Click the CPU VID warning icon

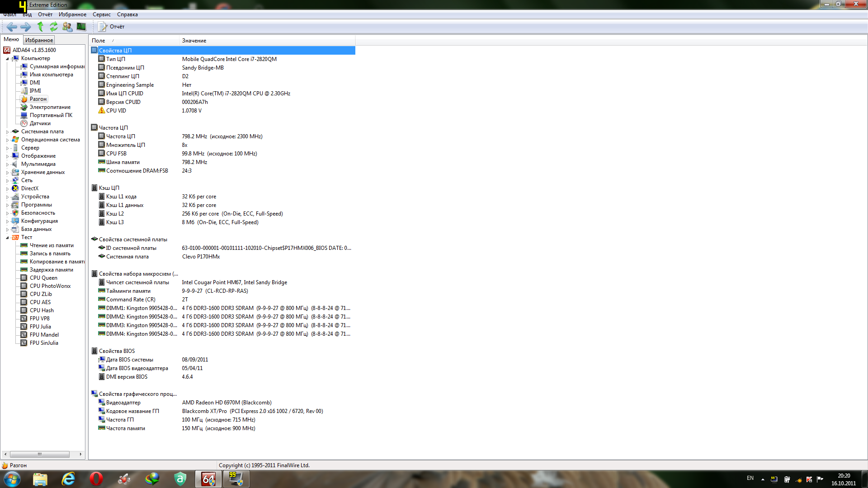[102, 110]
